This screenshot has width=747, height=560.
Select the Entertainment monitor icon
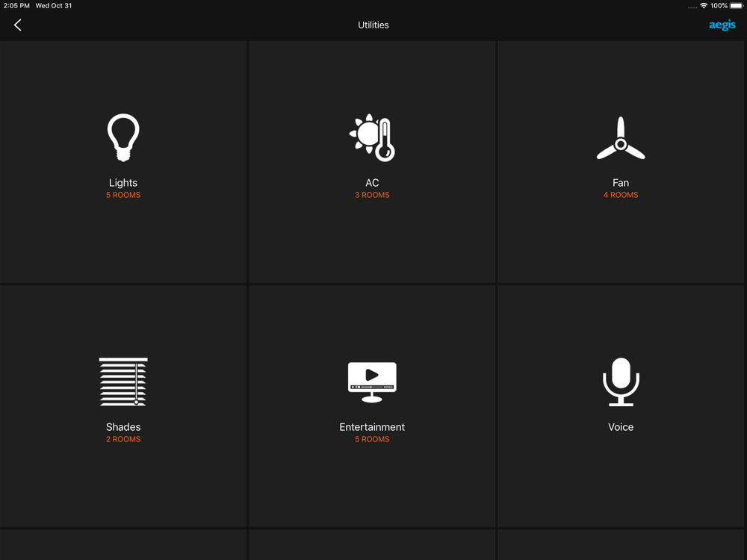372,382
